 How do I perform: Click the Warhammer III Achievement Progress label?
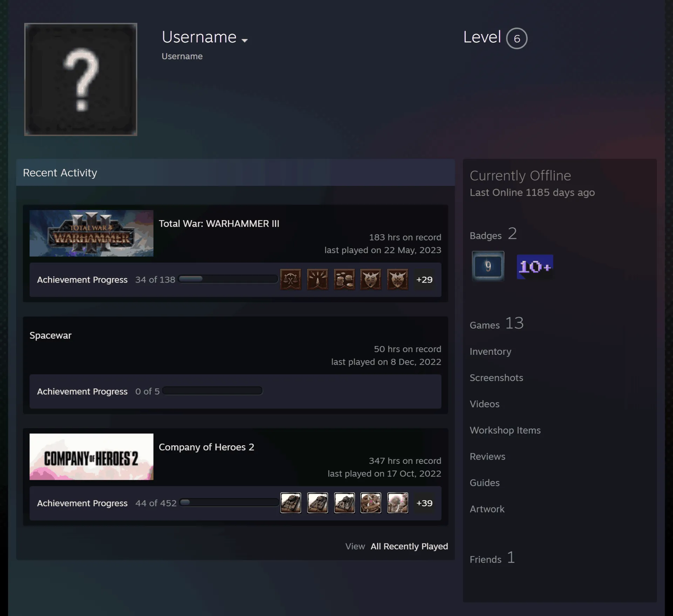click(x=82, y=280)
